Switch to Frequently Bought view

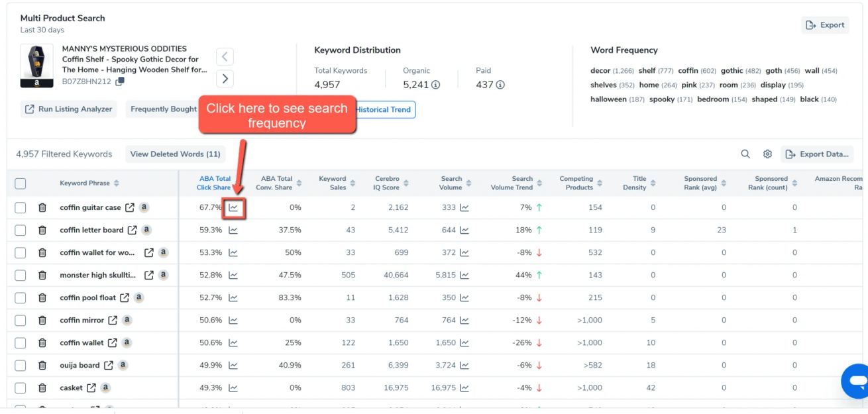pos(162,109)
